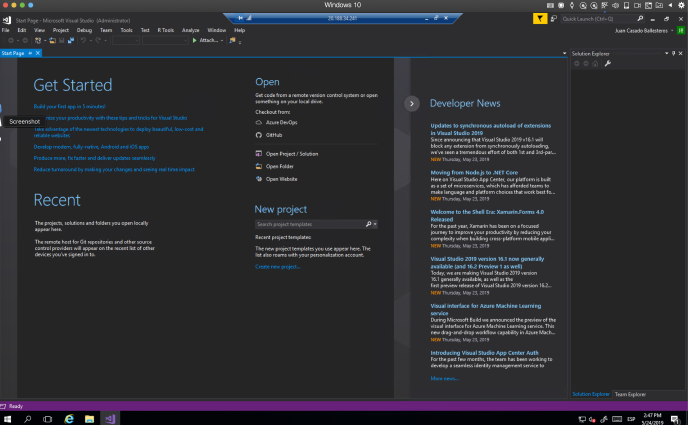Toggle pin on Start Page tab
The image size is (688, 425).
[x=30, y=53]
